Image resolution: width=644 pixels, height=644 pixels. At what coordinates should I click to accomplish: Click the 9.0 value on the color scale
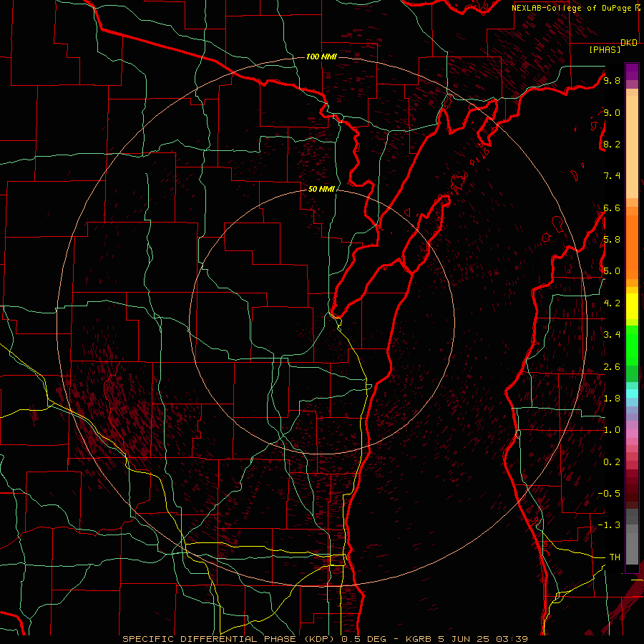coord(612,112)
